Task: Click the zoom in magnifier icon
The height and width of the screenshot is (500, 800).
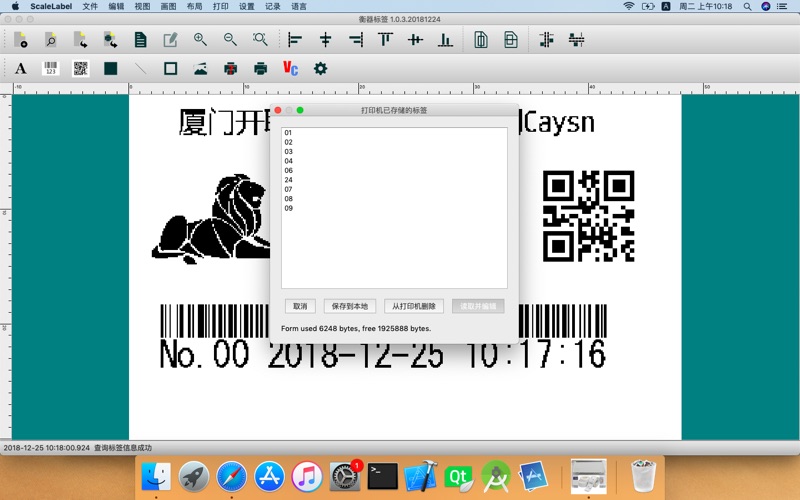Action: [x=200, y=40]
